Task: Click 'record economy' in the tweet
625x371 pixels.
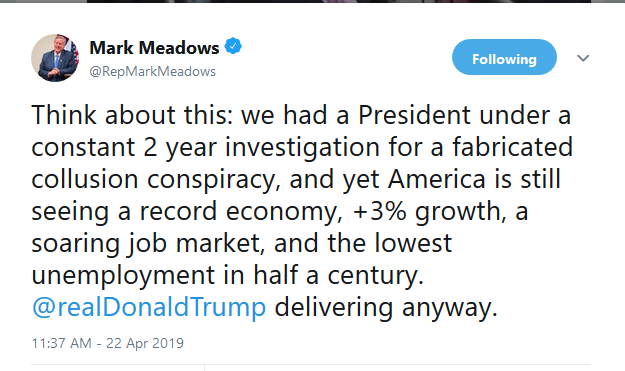Action: click(238, 212)
